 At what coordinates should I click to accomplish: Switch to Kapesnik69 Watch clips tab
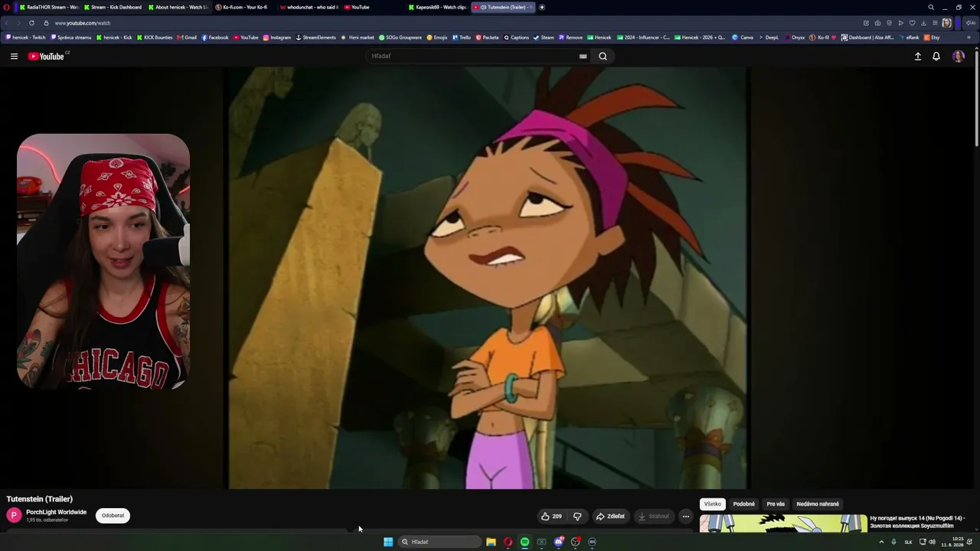(437, 7)
